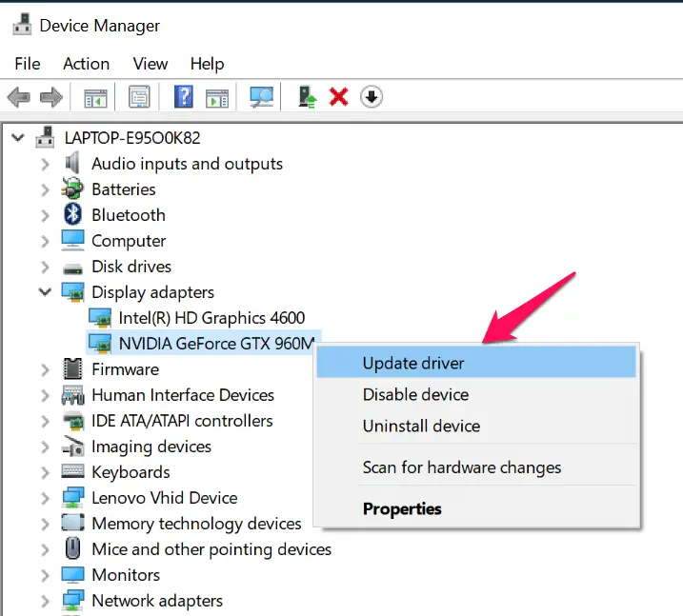This screenshot has height=616, width=683.
Task: Click the Device Manager title icon
Action: [x=22, y=24]
